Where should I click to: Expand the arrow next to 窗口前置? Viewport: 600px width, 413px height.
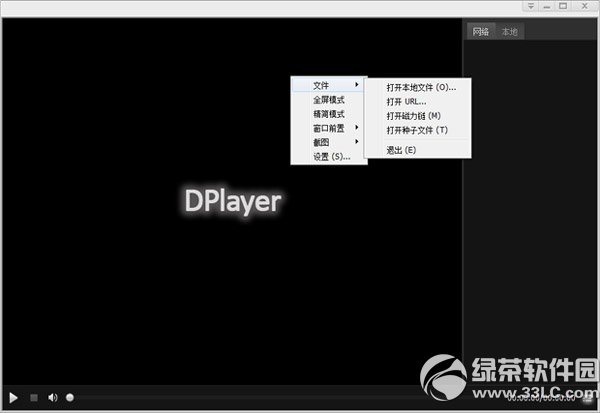(357, 127)
